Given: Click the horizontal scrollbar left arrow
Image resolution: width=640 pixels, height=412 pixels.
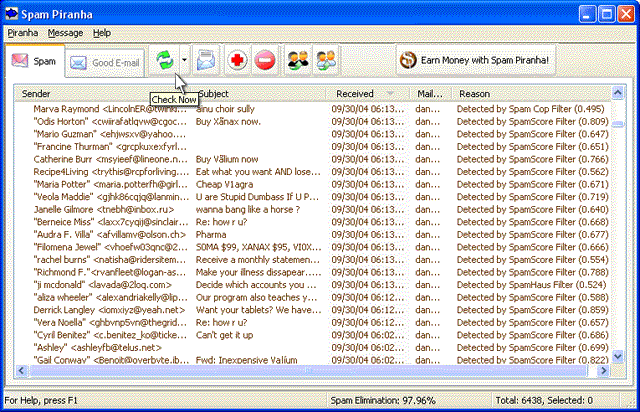Looking at the screenshot, I should click(21, 371).
